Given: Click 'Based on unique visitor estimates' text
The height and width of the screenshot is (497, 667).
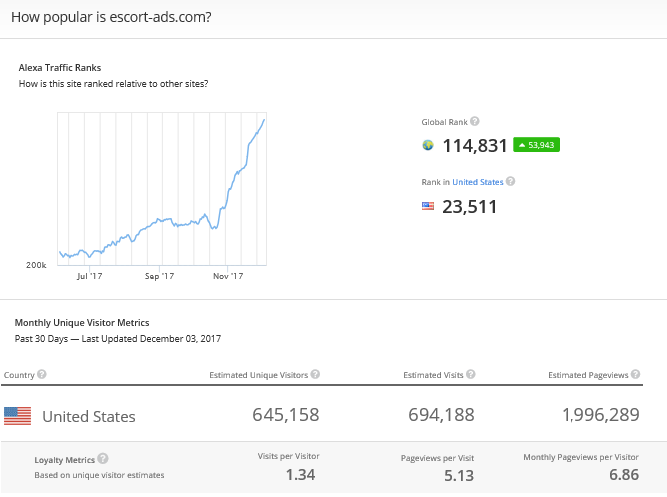Looking at the screenshot, I should tap(99, 475).
